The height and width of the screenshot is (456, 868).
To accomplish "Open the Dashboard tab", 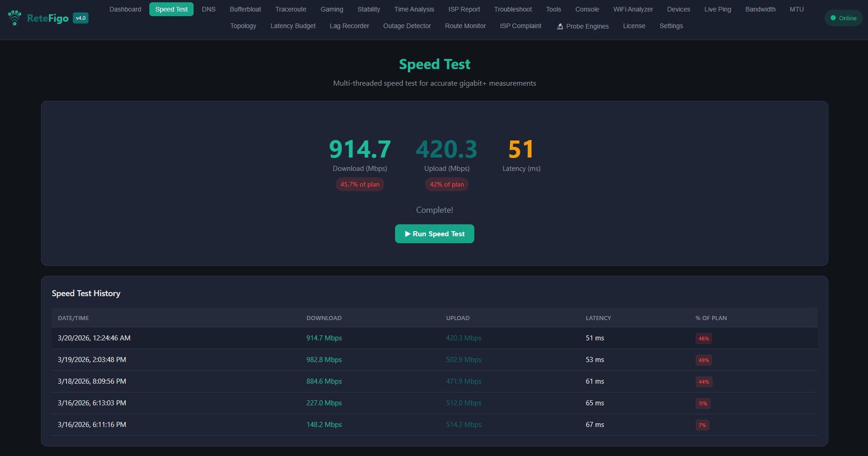I will tap(125, 9).
